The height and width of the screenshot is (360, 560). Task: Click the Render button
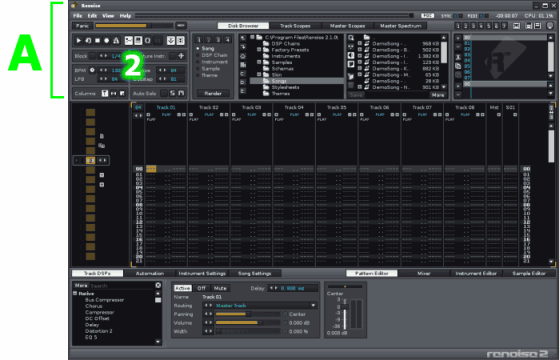(213, 93)
